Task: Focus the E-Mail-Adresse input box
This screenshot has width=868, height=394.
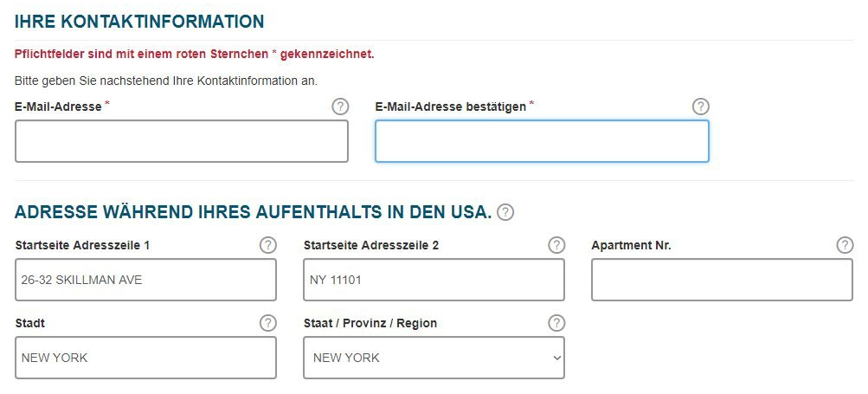Action: (182, 141)
